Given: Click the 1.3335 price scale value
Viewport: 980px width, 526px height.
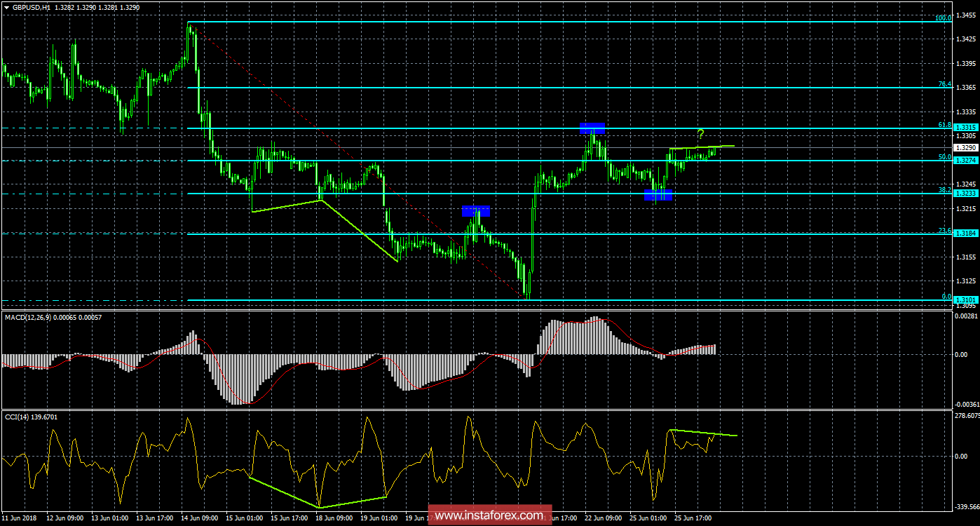Looking at the screenshot, I should coord(965,112).
